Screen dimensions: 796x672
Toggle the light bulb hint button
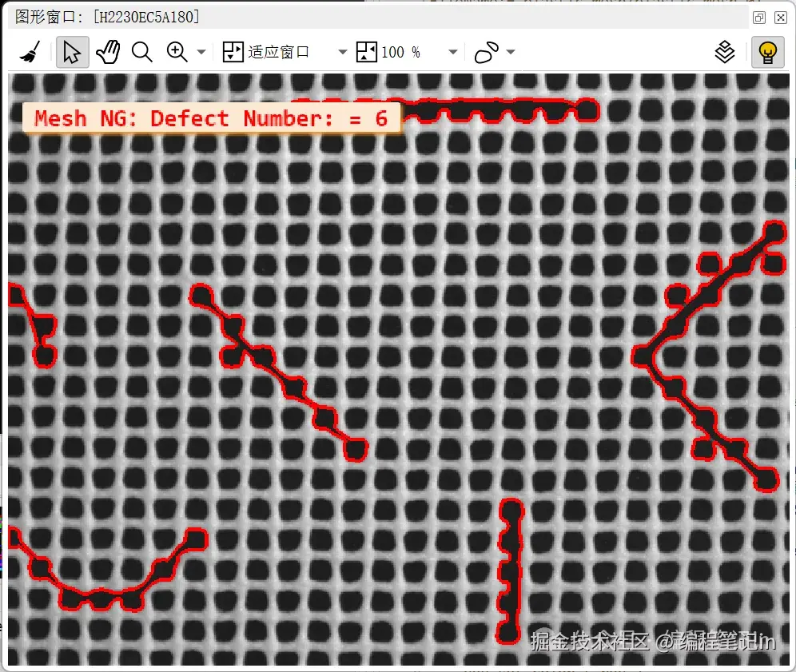(767, 52)
